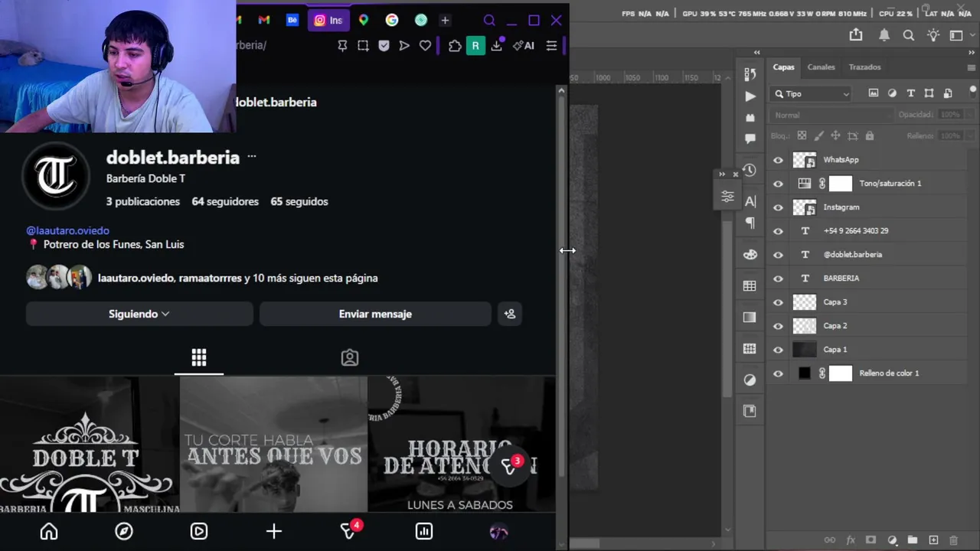980x551 pixels.
Task: Hide the BARBERIA text layer
Action: point(779,279)
